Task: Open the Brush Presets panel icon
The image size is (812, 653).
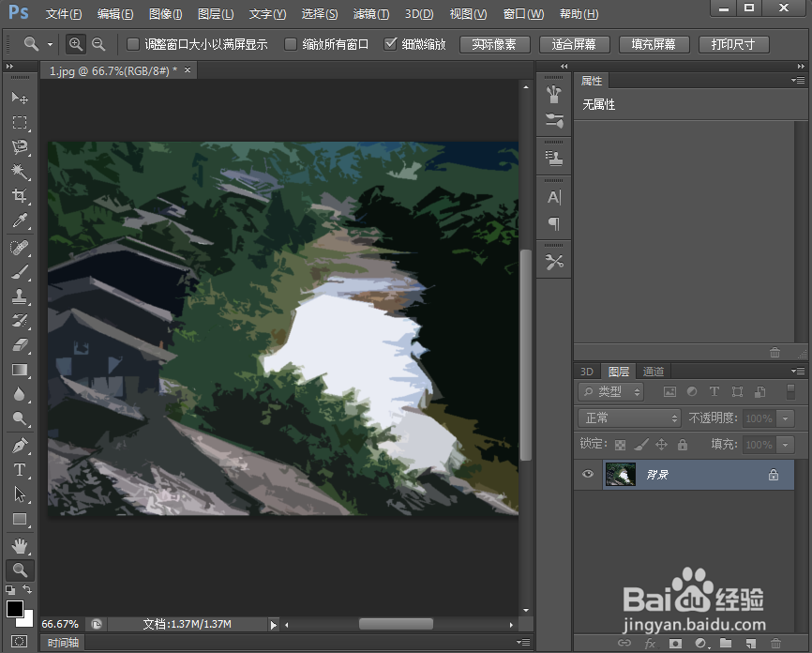Action: 554,120
